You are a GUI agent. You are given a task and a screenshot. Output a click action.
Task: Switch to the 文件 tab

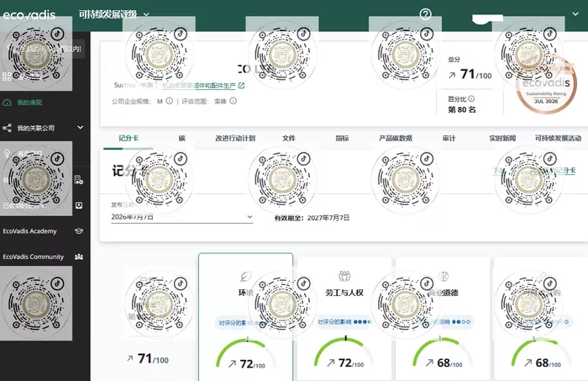[x=289, y=138]
